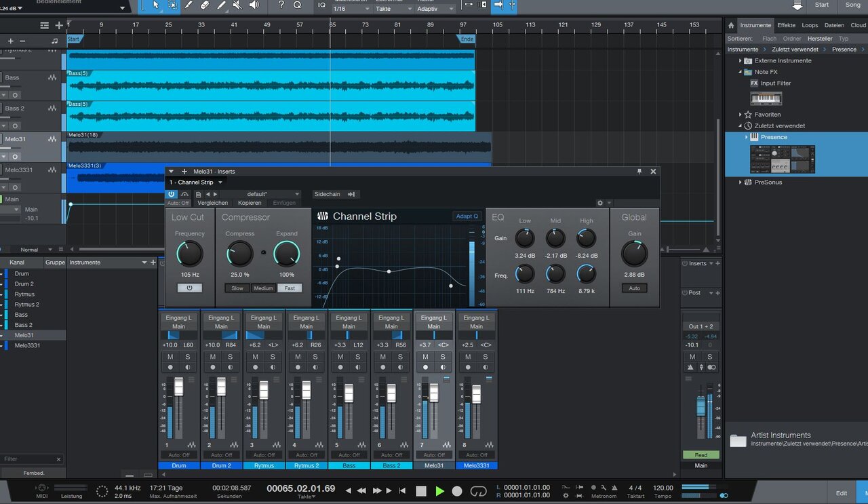Mute the Drum mixer channel
This screenshot has height=504, width=868.
pyautogui.click(x=170, y=357)
